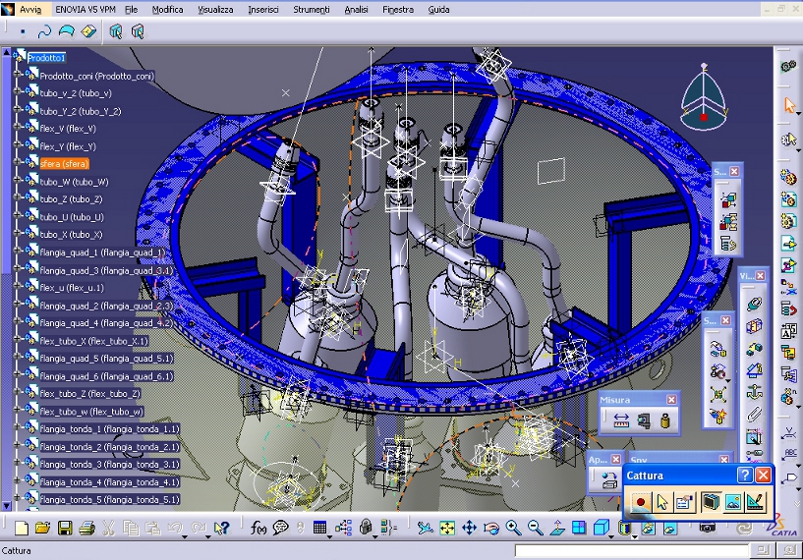Click the lock icon in bottom toolbar

tap(366, 528)
